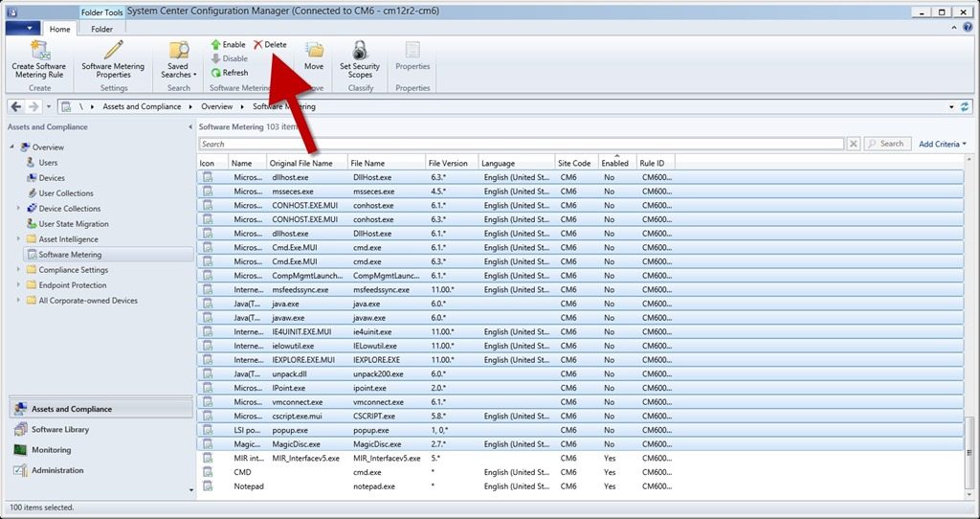Click the Delete red X button
980x519 pixels.
(270, 44)
